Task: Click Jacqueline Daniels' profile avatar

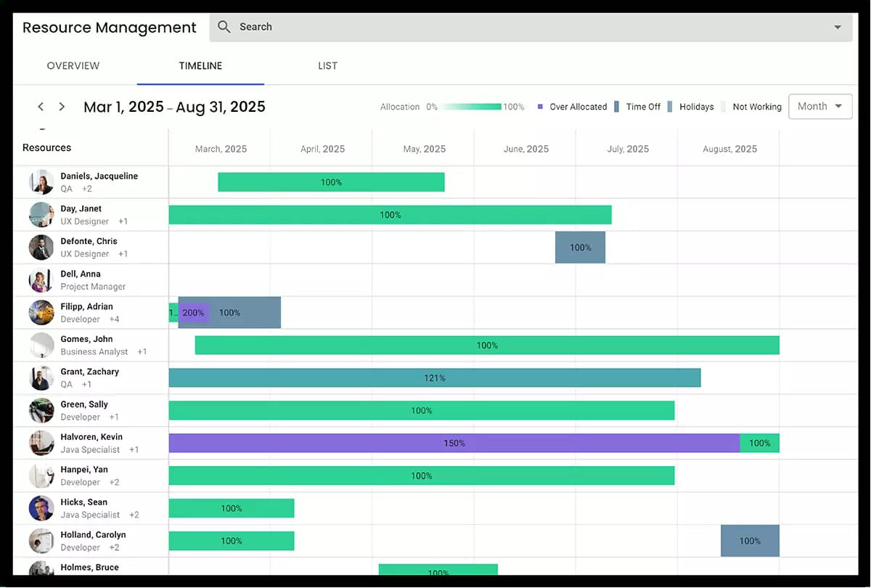Action: coord(41,181)
